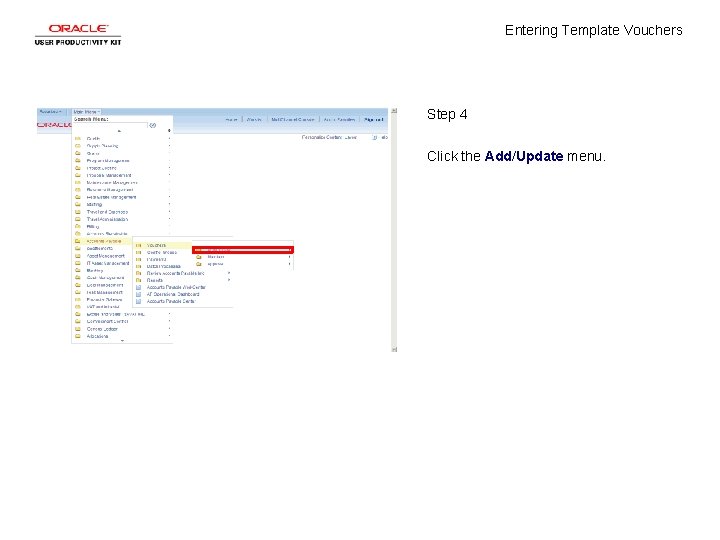Expand the General Ledger menu arrow
The height and width of the screenshot is (540, 720).
169,329
